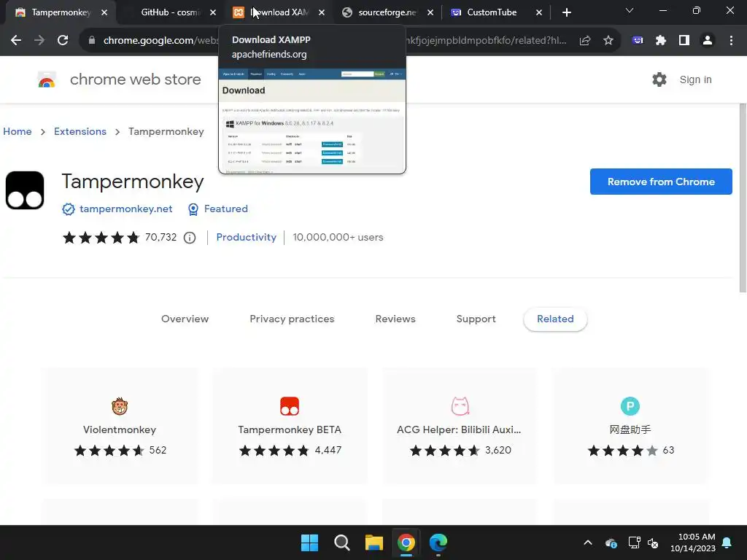
Task: Open a new tab with the plus button
Action: (566, 12)
